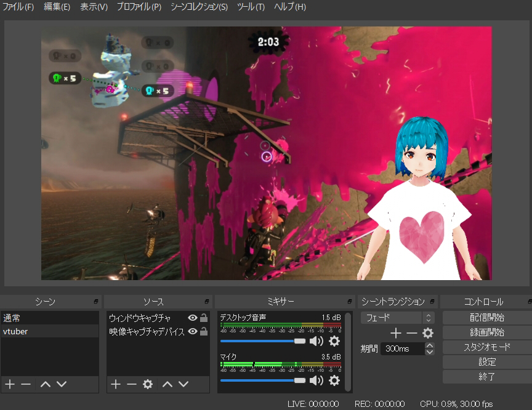Viewport: 532px width, 410px height.
Task: Toggle lock on ウィンドウキャプチャ source
Action: [204, 318]
